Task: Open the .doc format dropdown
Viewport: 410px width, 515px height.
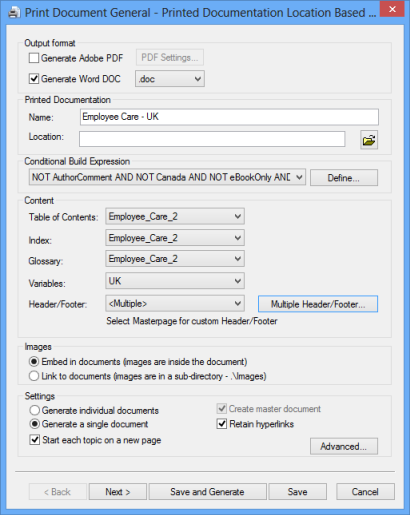Action: 170,79
